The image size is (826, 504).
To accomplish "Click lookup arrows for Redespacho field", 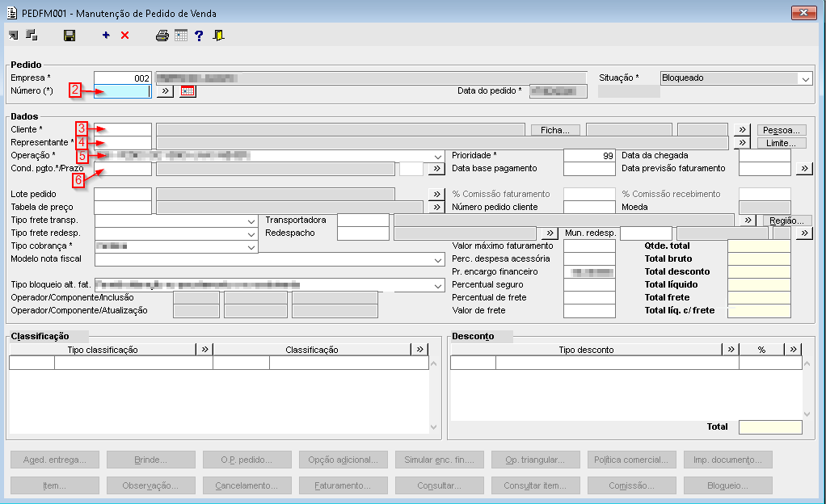I will click(x=550, y=233).
